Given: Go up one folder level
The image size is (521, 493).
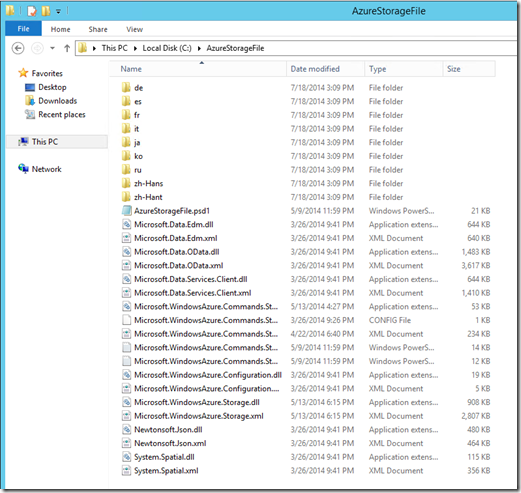Looking at the screenshot, I should point(67,48).
